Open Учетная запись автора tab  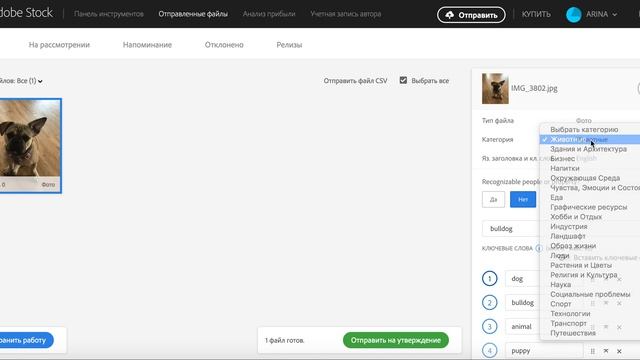click(x=345, y=14)
